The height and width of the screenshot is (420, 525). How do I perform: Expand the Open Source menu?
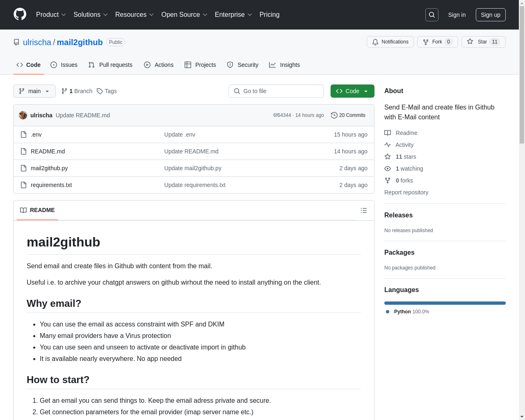coord(185,15)
